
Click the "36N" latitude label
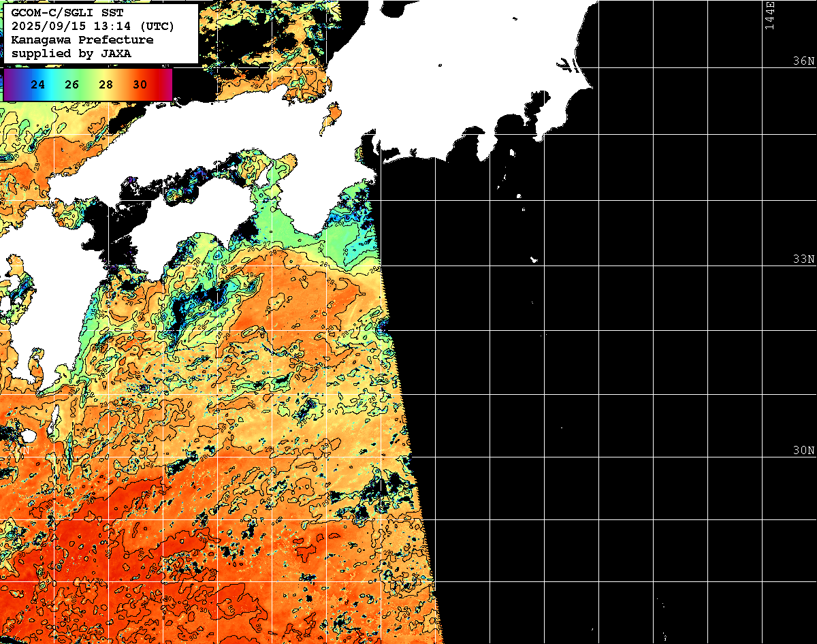tap(803, 61)
